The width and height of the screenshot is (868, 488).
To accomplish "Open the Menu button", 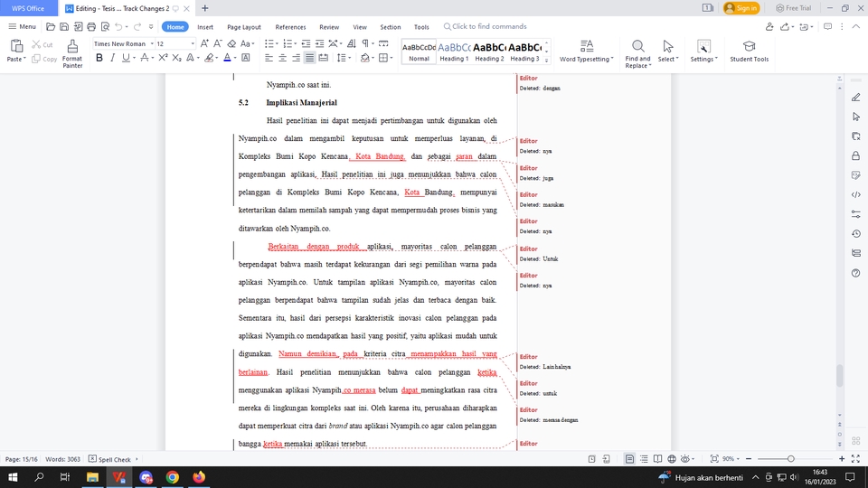I will click(x=22, y=26).
